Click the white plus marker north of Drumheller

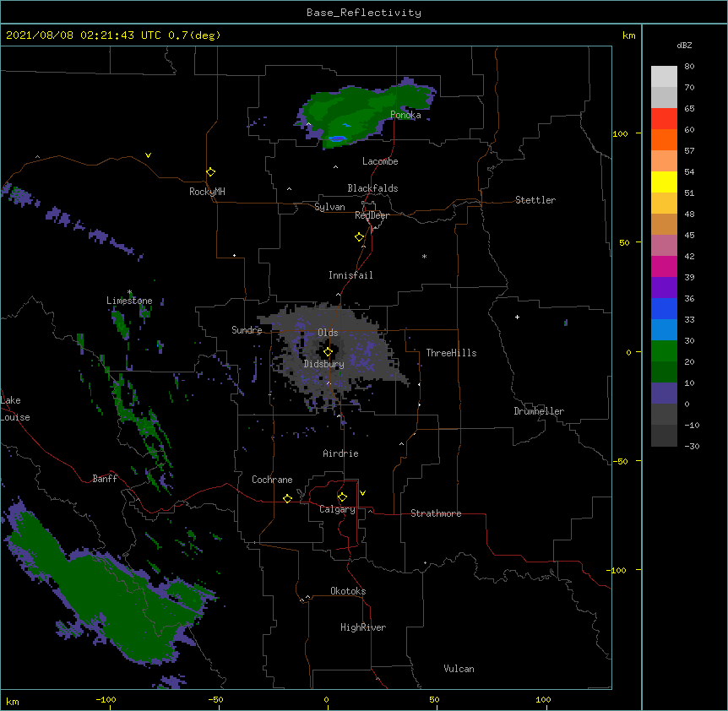[517, 317]
